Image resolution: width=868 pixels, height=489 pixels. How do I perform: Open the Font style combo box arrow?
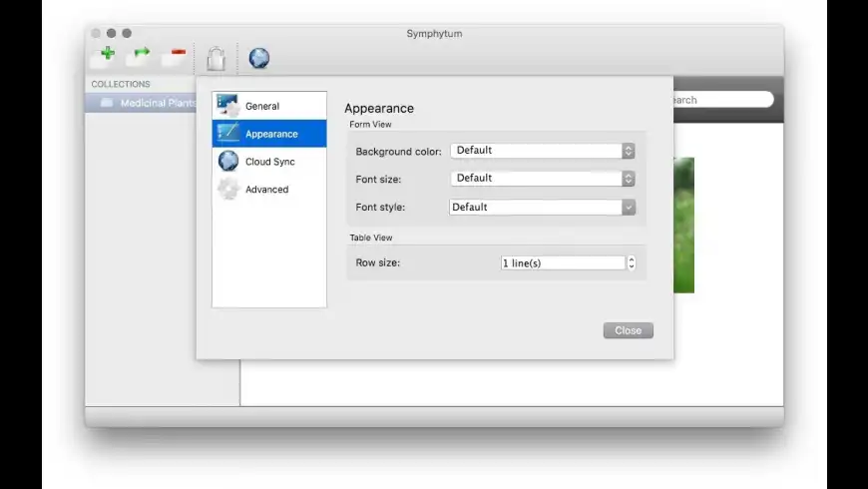point(629,208)
